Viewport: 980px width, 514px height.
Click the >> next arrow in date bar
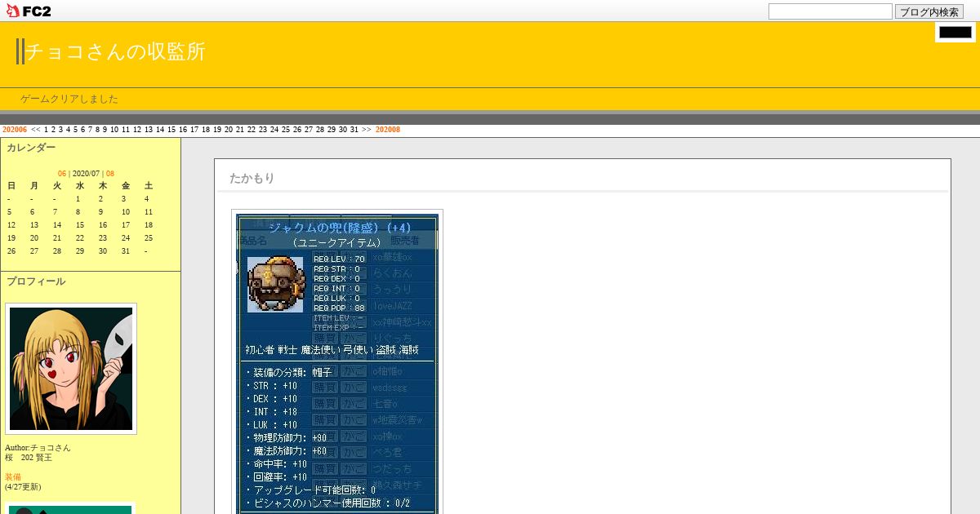click(x=367, y=130)
